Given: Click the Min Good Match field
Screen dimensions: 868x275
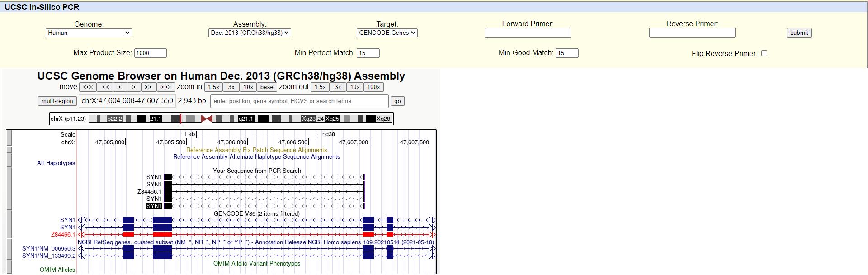Looking at the screenshot, I should coord(567,53).
